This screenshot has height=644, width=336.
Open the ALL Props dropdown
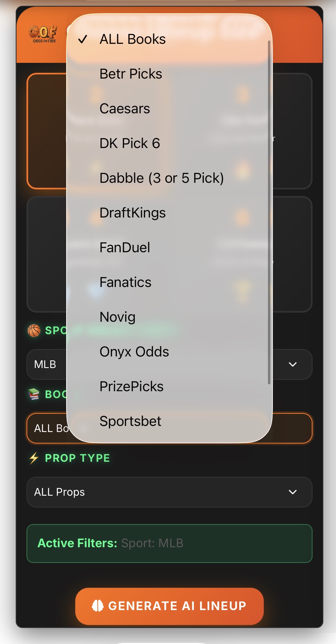coord(169,492)
